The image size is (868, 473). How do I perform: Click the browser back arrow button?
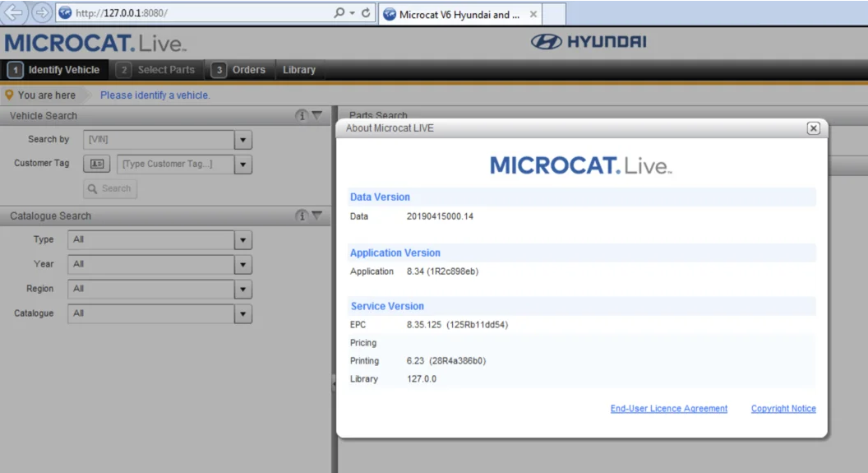[13, 12]
